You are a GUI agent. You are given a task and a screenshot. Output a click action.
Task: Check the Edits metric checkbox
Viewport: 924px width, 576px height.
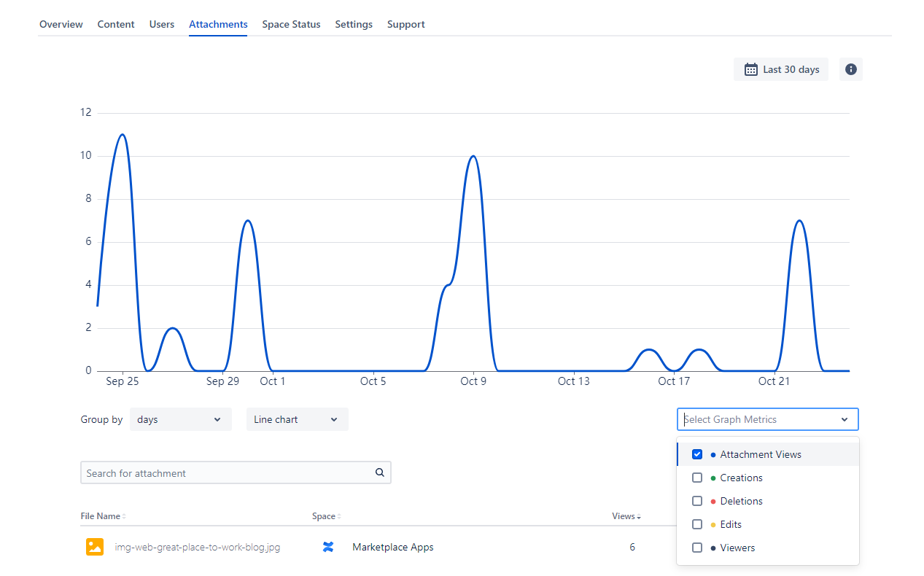click(697, 524)
